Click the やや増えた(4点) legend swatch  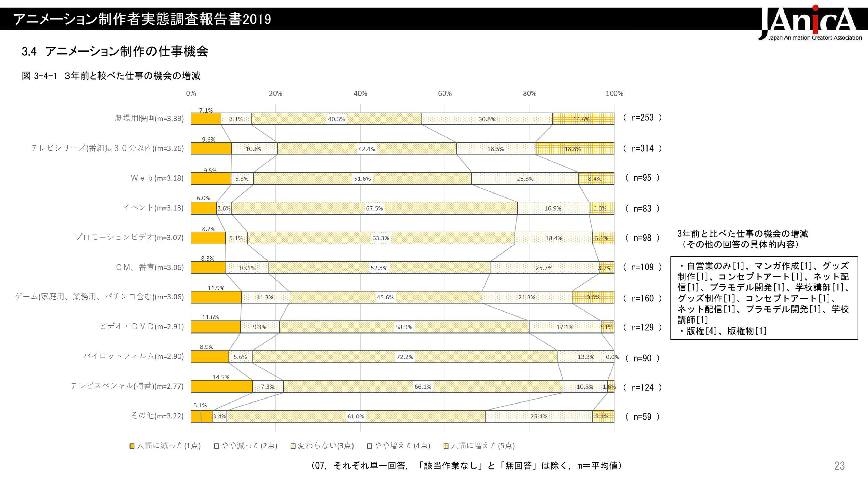click(370, 446)
